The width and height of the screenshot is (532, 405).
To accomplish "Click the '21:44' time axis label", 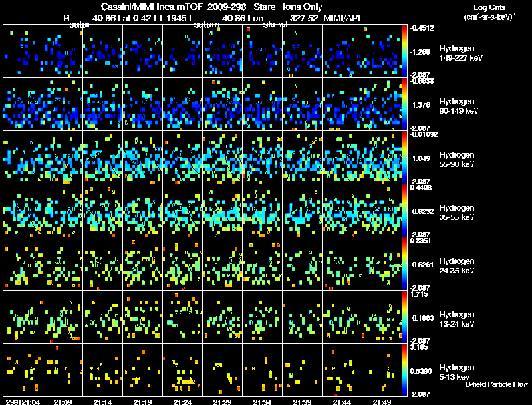I will [342, 402].
